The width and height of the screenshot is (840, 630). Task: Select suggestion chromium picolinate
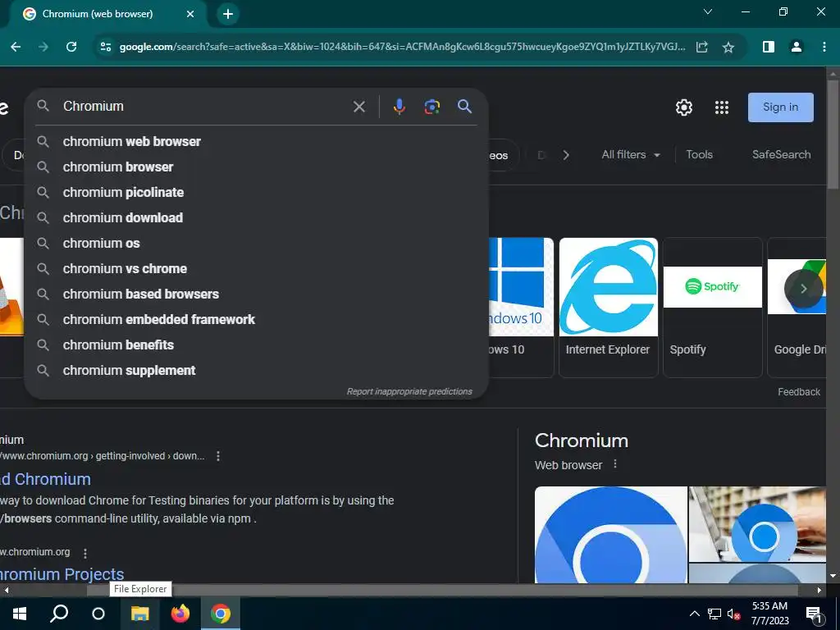(256, 192)
